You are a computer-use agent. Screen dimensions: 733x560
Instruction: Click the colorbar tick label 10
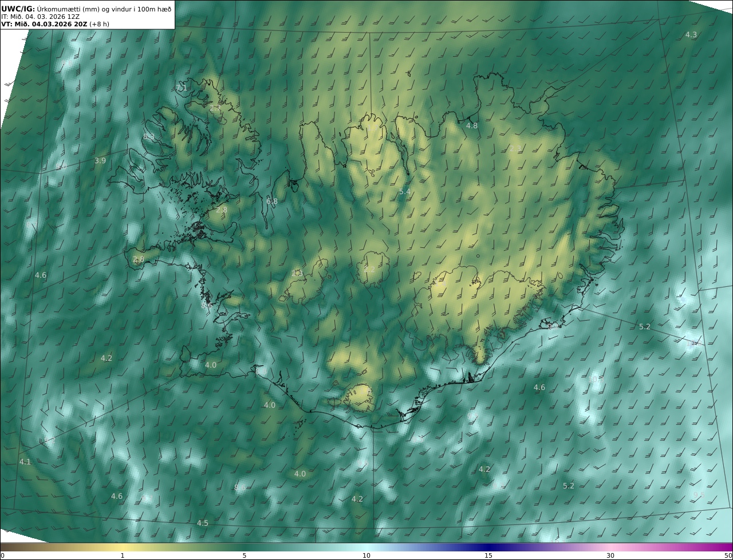(x=366, y=555)
